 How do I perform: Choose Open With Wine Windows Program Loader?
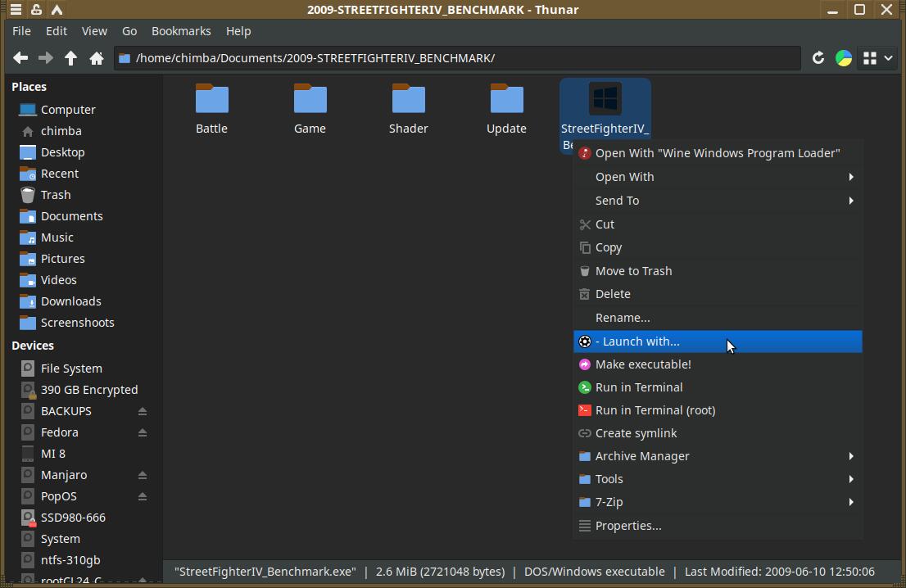click(x=718, y=153)
